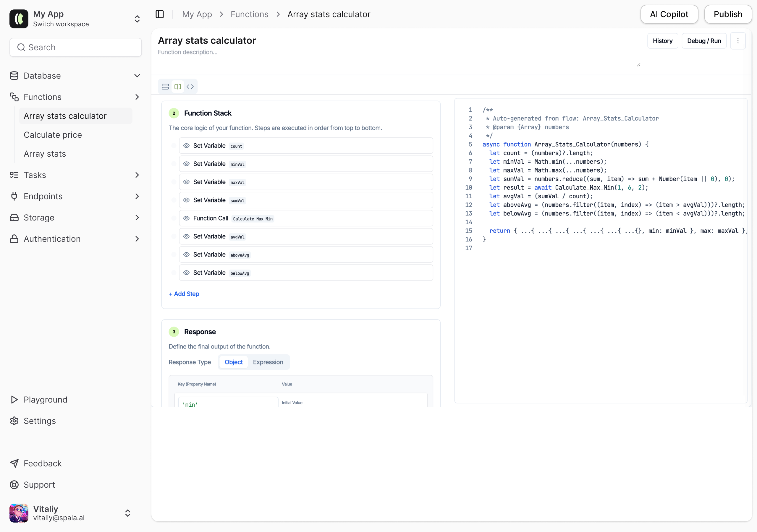Select the split view icon
757x532 pixels.
tap(178, 86)
